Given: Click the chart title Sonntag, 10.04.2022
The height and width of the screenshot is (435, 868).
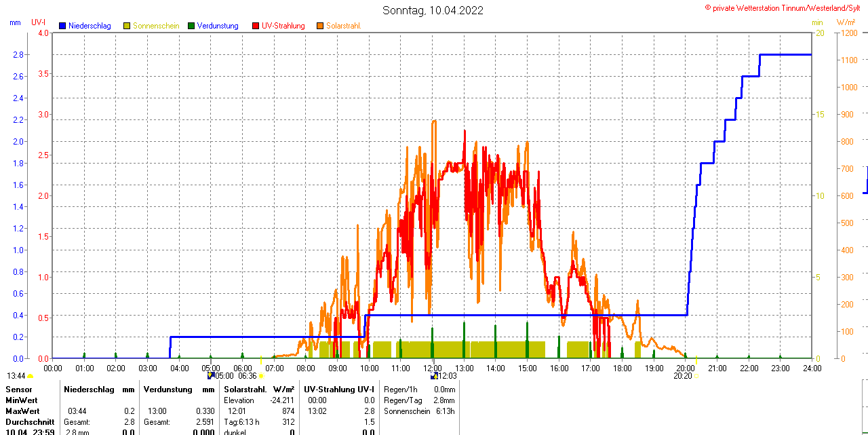Looking at the screenshot, I should 433,10.
